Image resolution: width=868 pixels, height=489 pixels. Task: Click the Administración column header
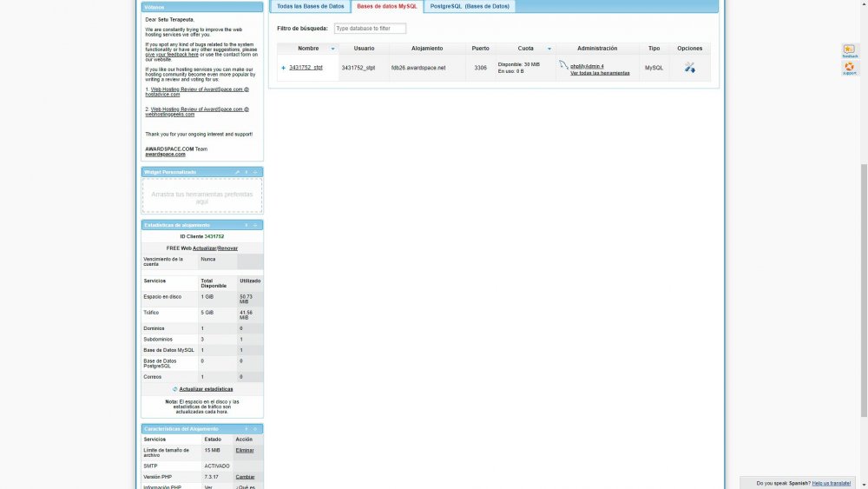pyautogui.click(x=597, y=49)
